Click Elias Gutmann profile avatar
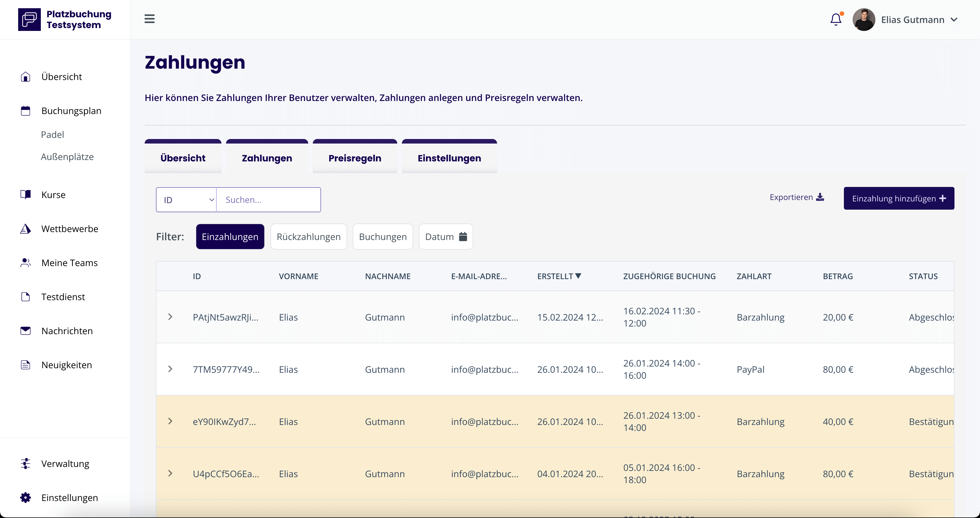 (x=863, y=19)
